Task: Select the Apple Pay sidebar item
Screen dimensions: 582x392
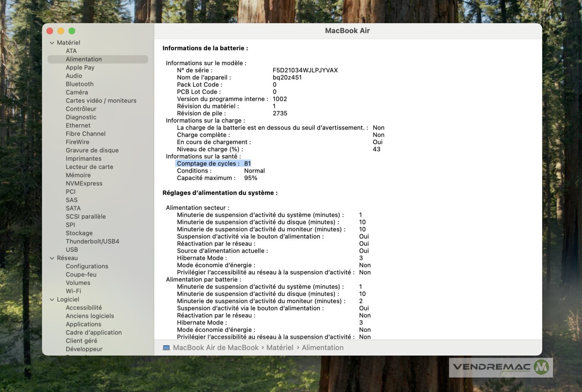Action: coord(80,68)
